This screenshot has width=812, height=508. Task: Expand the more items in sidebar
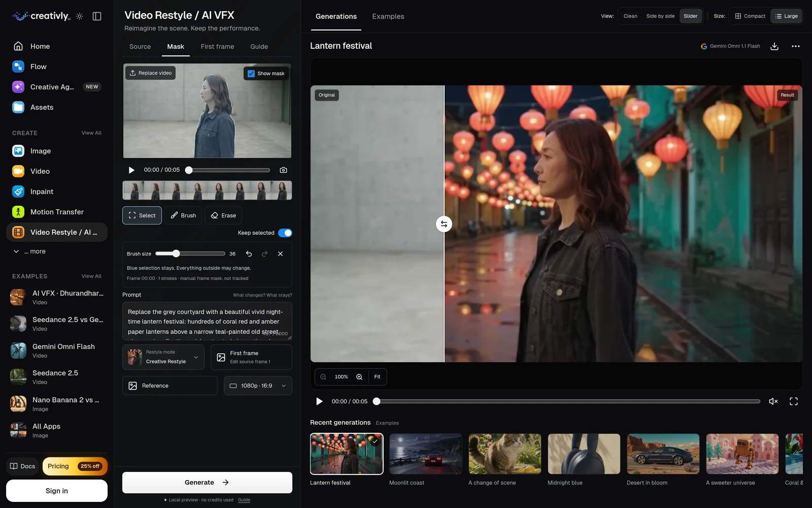click(x=29, y=251)
